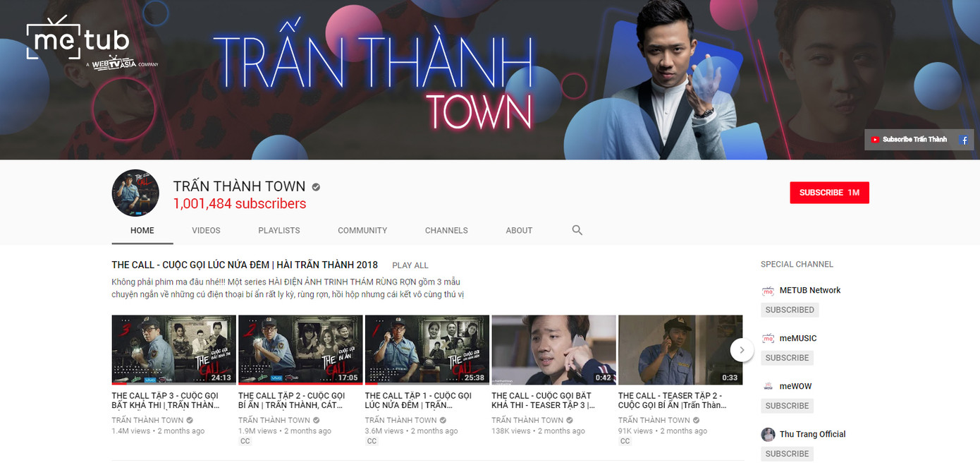The image size is (980, 463).
Task: Click Subscribe Trấn Thành link on banner
Action: tap(909, 140)
